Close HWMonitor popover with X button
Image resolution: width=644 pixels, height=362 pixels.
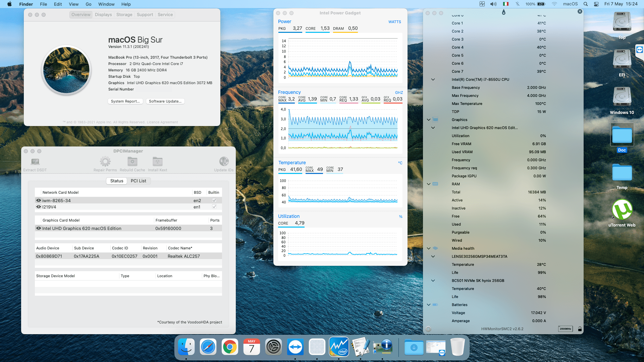point(580,11)
